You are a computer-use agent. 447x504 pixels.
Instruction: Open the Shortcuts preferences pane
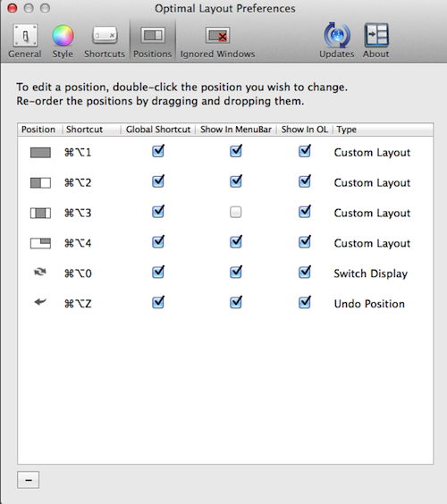[x=105, y=41]
